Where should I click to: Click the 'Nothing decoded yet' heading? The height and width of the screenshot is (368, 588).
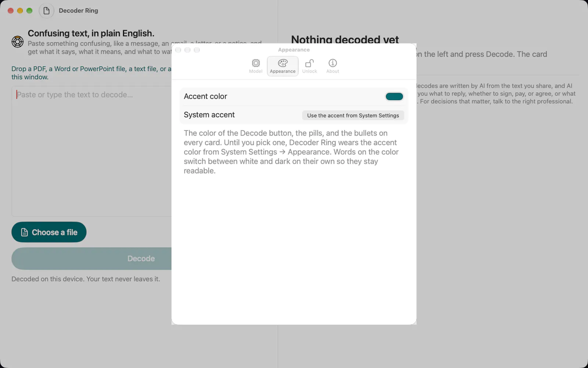[x=345, y=39]
